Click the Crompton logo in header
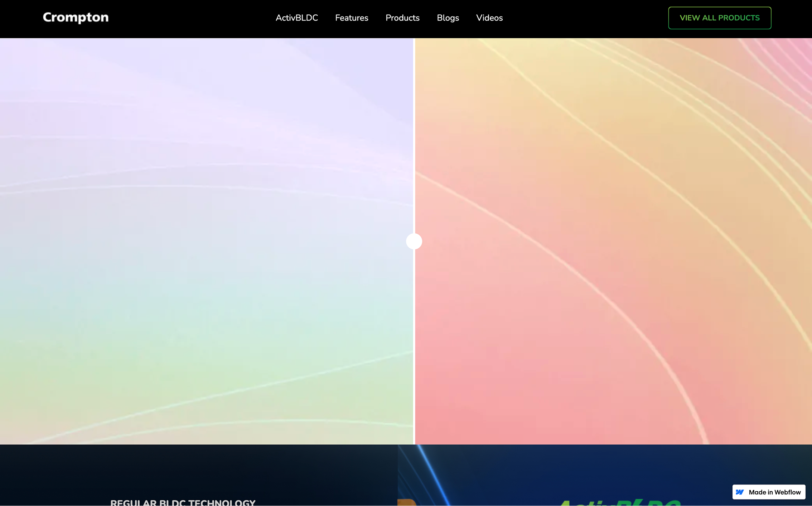Viewport: 812px width, 506px height. 76,18
